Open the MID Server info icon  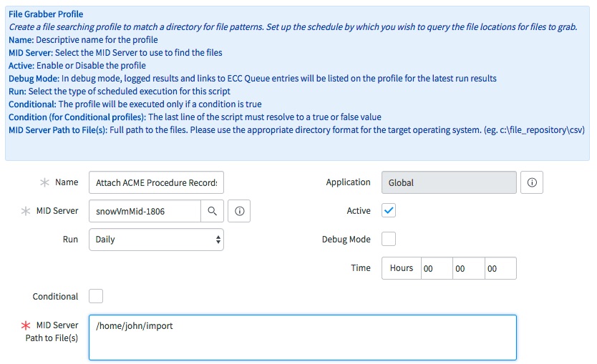click(x=241, y=211)
